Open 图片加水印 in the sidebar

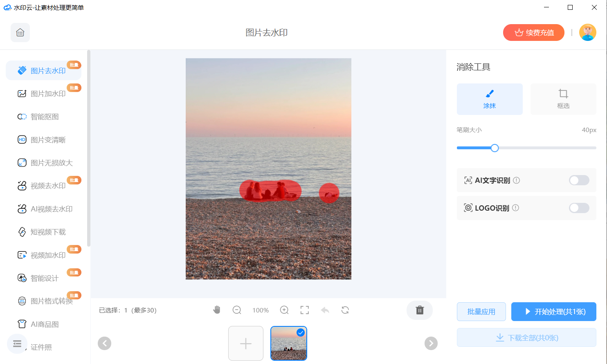(x=43, y=94)
